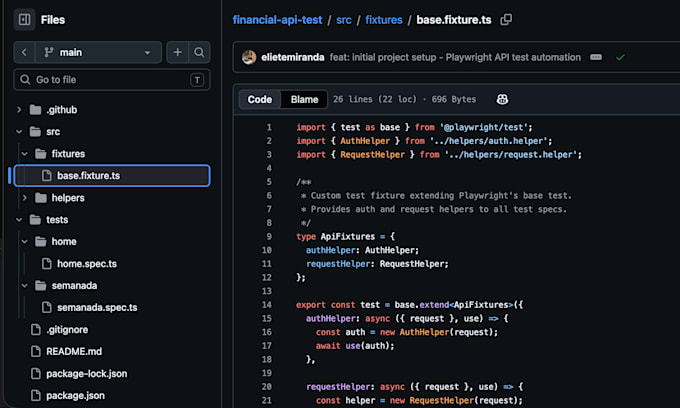680x408 pixels.
Task: Select the fixtures folder in the tree
Action: [68, 153]
